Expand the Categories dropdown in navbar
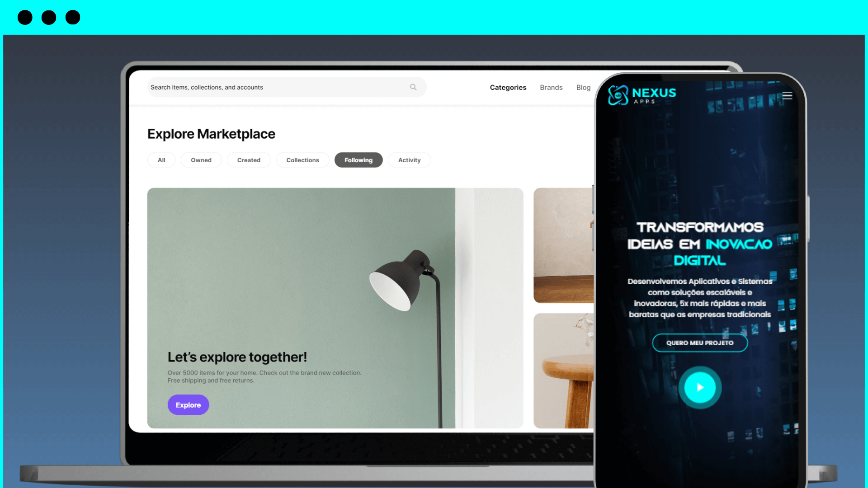Image resolution: width=868 pixels, height=488 pixels. (508, 87)
